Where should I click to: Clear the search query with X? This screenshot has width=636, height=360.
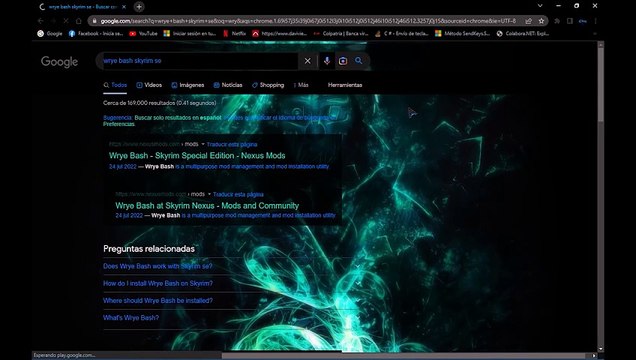click(x=307, y=61)
